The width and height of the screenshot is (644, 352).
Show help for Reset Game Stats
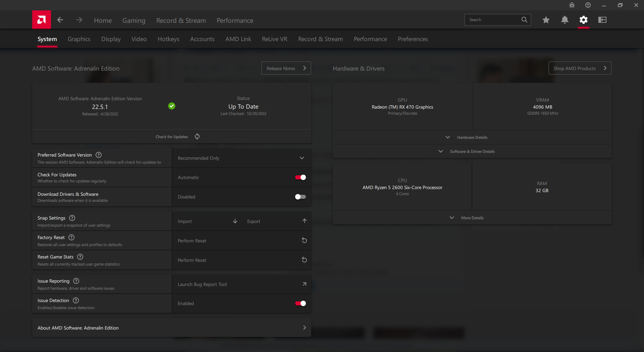(x=80, y=257)
